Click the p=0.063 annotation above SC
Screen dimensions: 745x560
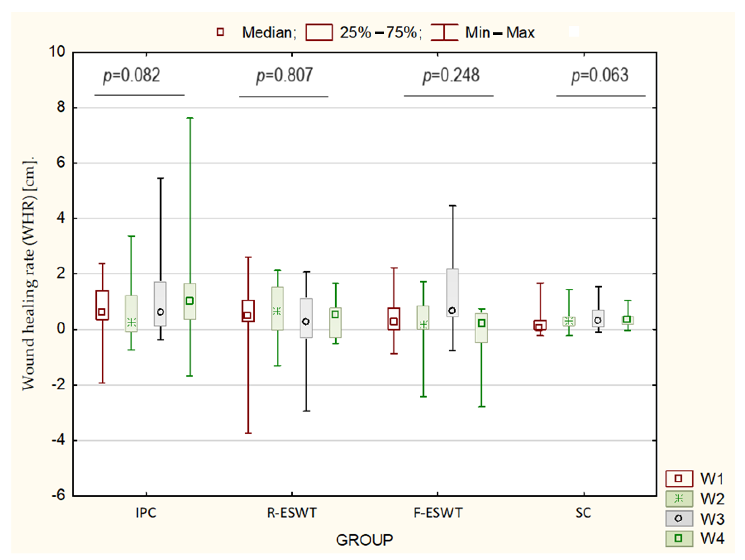click(x=600, y=75)
